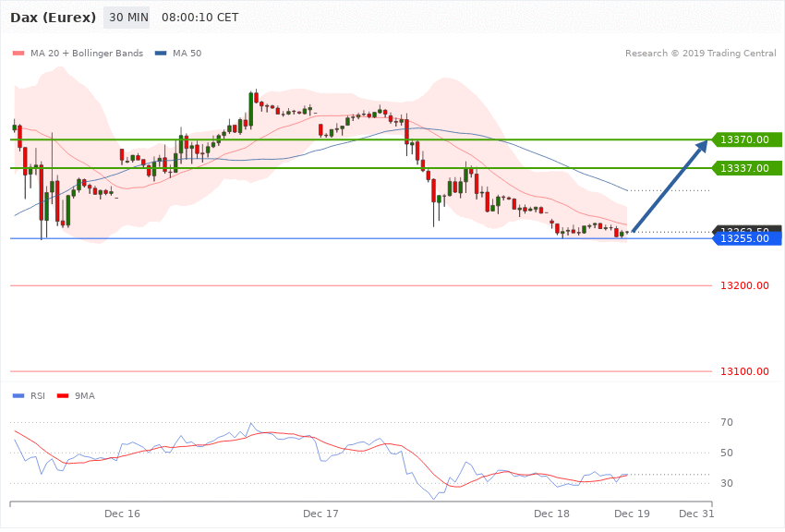Click the pink MA 20 legend swatch
The height and width of the screenshot is (532, 785).
coord(18,53)
